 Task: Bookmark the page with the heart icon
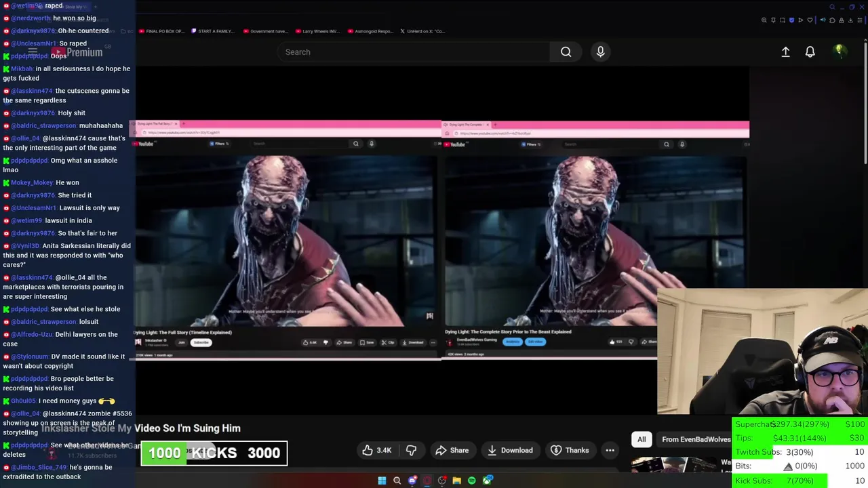810,20
